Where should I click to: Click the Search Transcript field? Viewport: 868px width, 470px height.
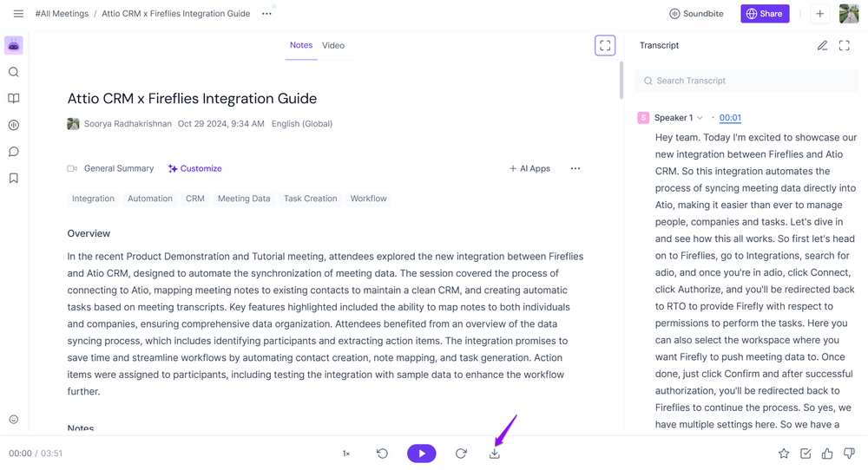pos(746,81)
